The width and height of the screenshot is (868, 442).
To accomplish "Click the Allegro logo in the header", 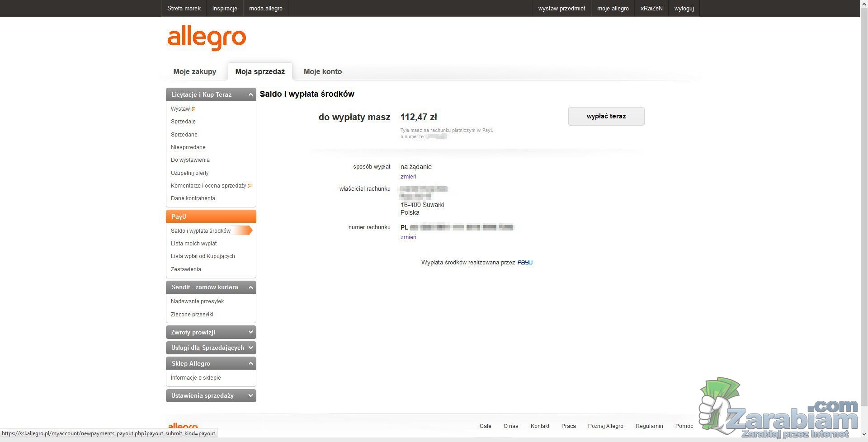I will pos(207,38).
